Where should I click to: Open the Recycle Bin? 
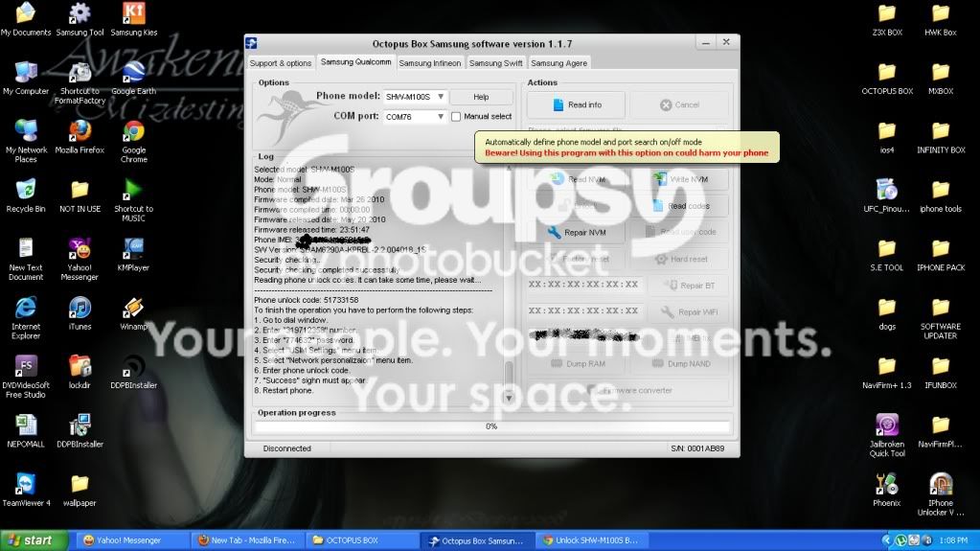click(26, 195)
